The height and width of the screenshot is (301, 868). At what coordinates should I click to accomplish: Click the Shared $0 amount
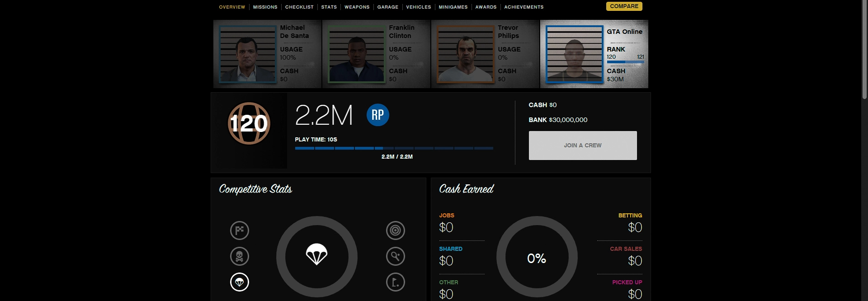[x=446, y=261]
